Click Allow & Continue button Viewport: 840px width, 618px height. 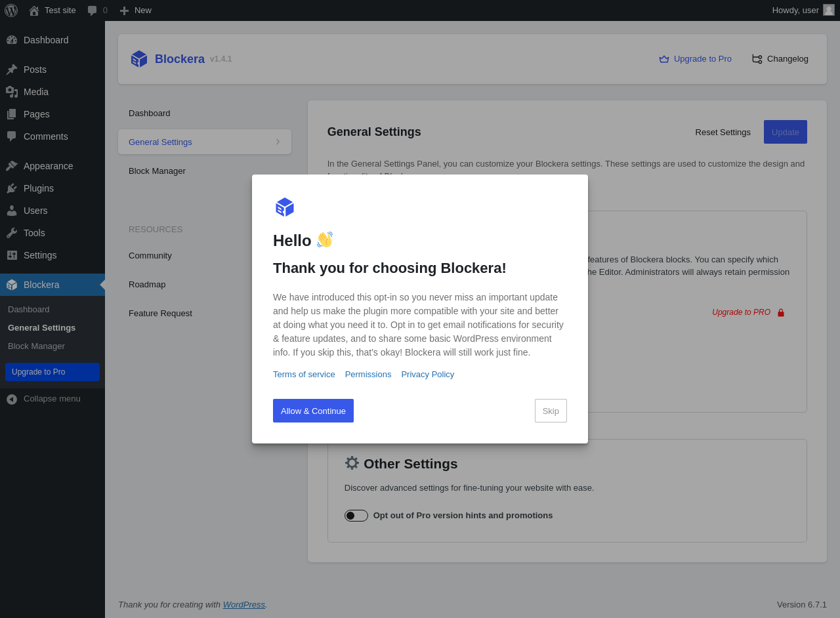[x=313, y=411]
